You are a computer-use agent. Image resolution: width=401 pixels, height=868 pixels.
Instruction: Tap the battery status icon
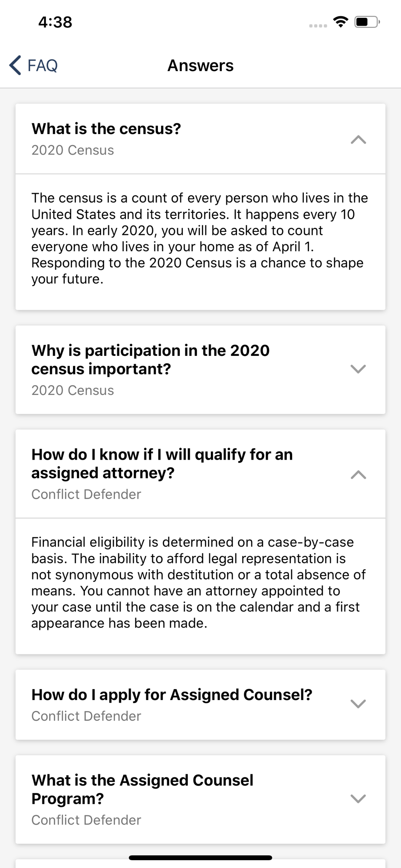click(x=367, y=22)
